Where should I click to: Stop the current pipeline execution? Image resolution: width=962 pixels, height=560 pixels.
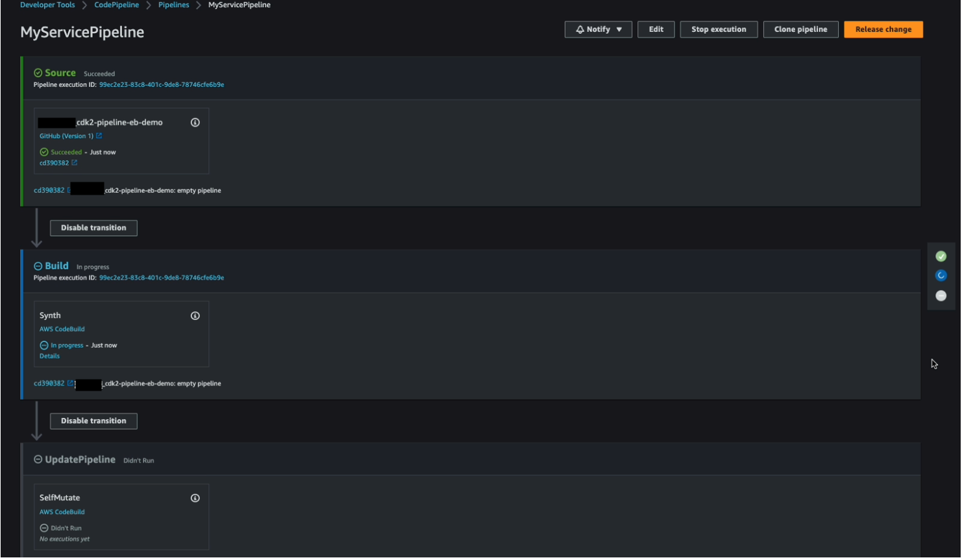point(719,30)
